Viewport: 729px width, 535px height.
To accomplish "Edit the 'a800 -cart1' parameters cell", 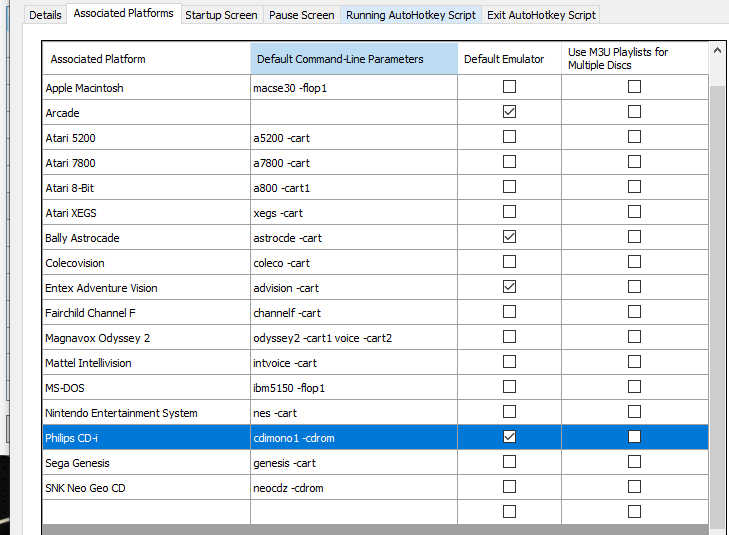I will coord(354,188).
